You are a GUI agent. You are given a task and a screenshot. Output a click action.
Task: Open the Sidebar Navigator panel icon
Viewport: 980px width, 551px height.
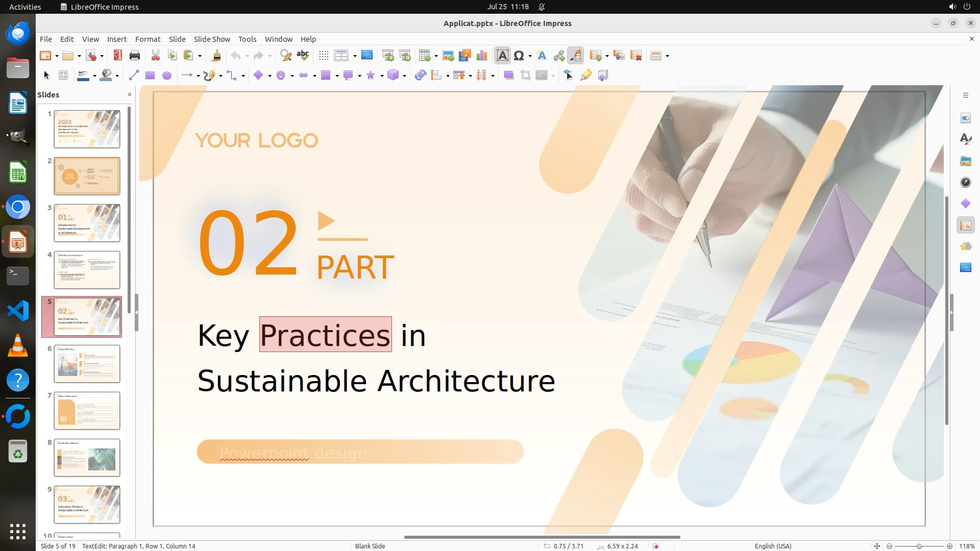click(x=965, y=182)
